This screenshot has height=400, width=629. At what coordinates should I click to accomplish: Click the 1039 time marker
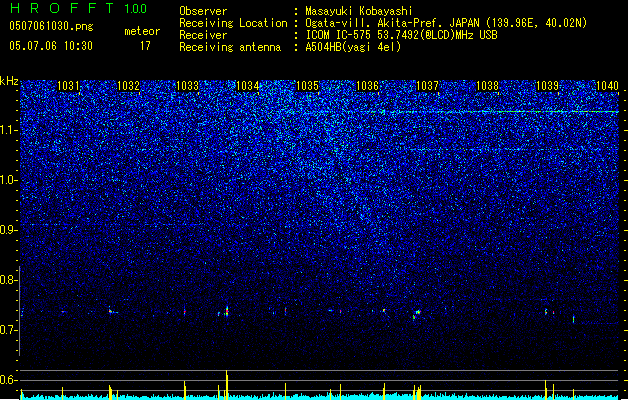[548, 85]
